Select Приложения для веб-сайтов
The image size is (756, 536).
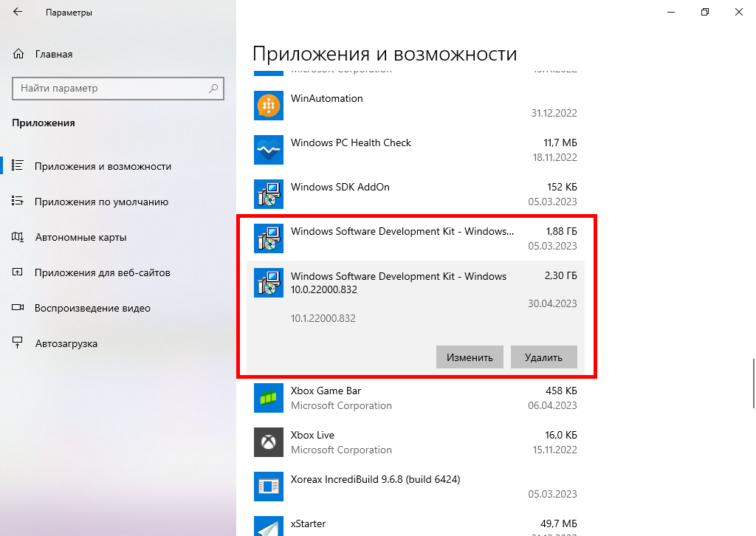pyautogui.click(x=102, y=272)
